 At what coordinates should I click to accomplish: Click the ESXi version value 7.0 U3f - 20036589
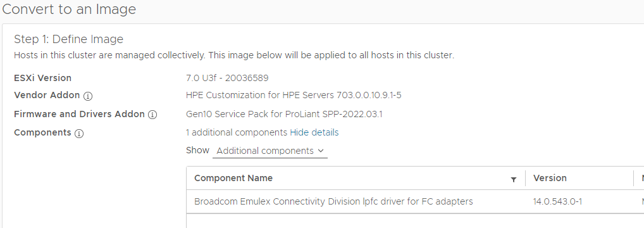coord(227,78)
